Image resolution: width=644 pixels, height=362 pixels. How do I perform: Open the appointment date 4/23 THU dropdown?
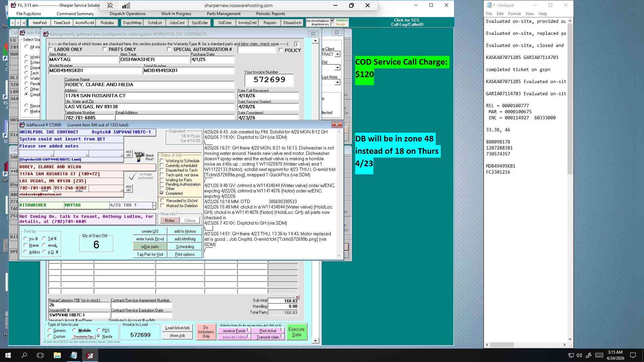pos(154,205)
